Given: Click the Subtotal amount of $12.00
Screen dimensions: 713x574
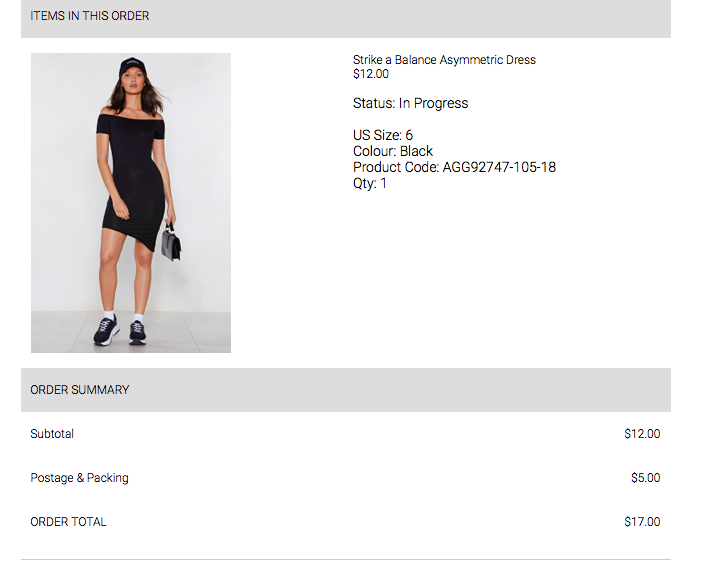Looking at the screenshot, I should tap(642, 434).
